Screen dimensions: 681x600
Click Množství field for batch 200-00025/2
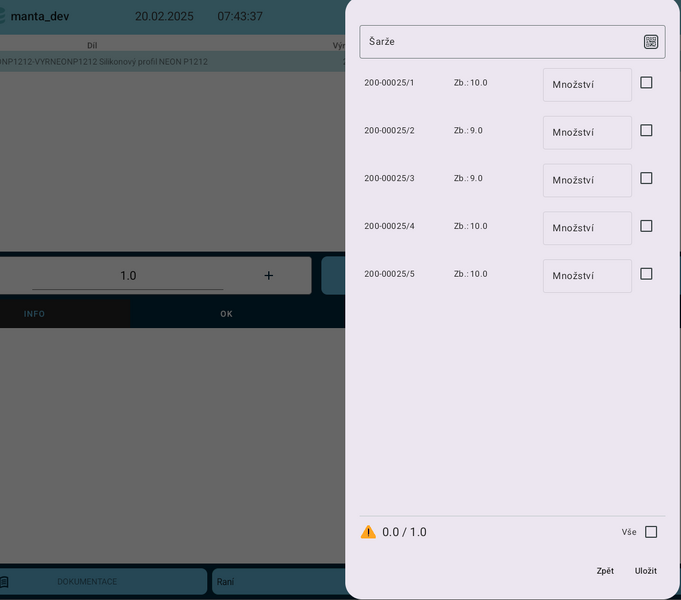click(x=587, y=132)
